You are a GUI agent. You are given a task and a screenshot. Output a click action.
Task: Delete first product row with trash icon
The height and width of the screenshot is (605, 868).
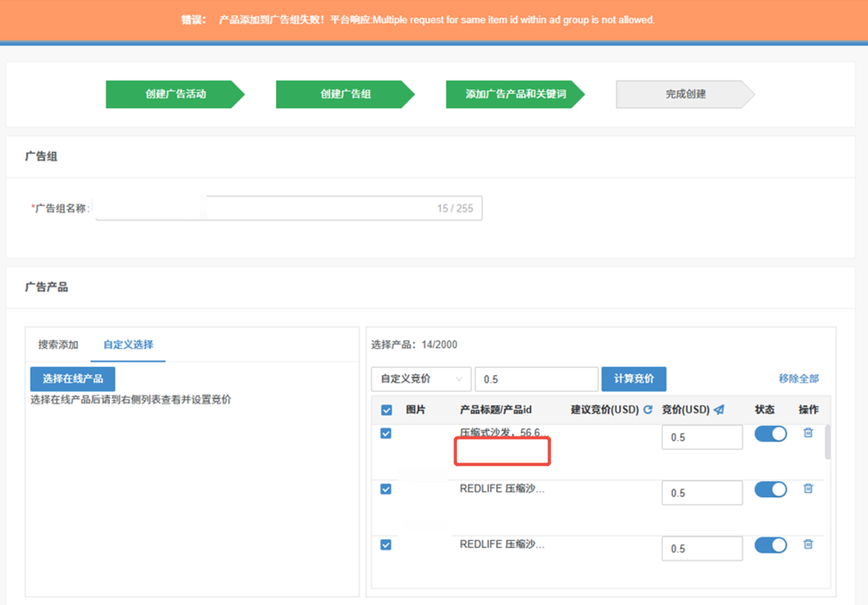(x=808, y=433)
